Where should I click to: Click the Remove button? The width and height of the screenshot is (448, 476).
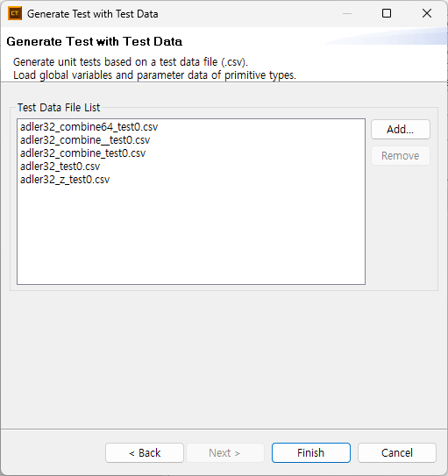[x=401, y=156]
